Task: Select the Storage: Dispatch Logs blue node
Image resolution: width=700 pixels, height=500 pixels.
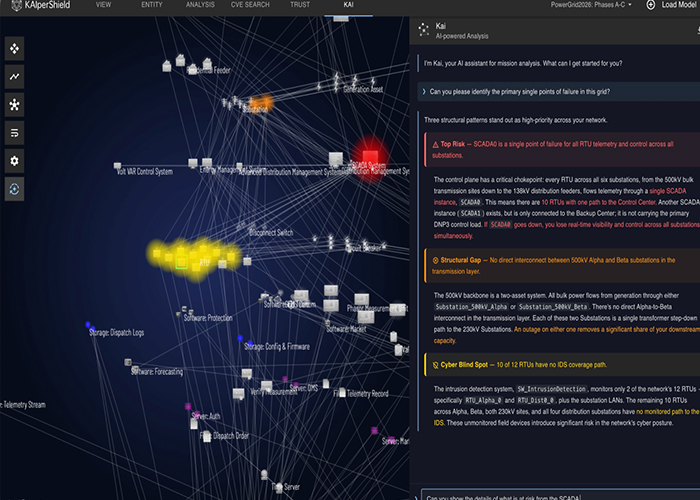Action: [x=88, y=325]
